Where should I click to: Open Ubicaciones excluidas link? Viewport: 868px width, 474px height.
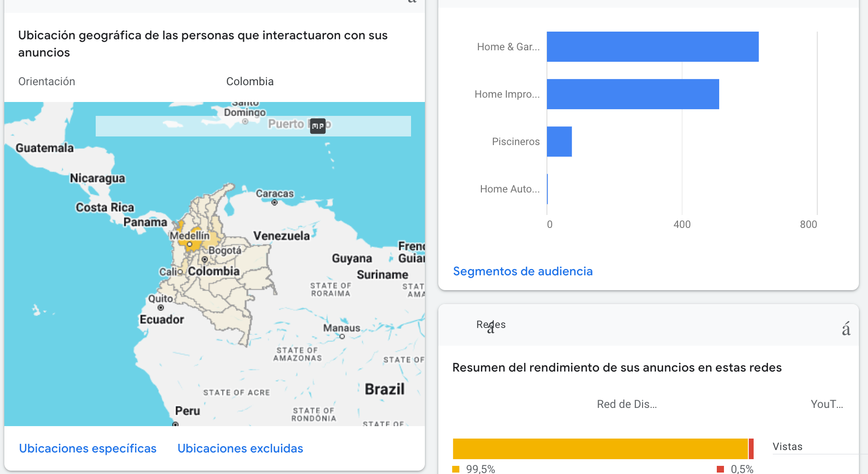point(240,449)
